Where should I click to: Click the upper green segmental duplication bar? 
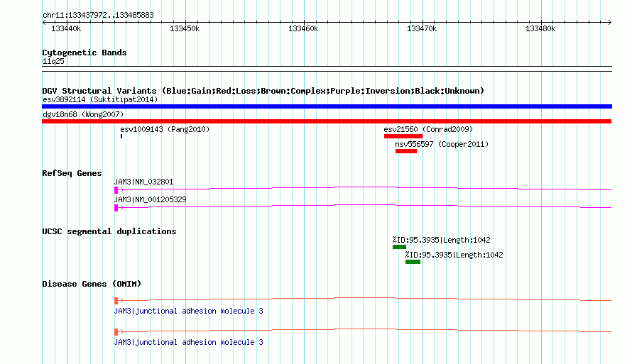coord(399,247)
